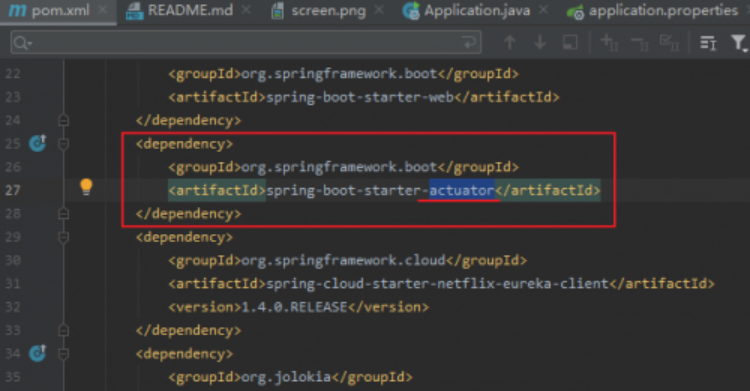
Task: Click the screen.png image file icon
Action: click(x=277, y=11)
